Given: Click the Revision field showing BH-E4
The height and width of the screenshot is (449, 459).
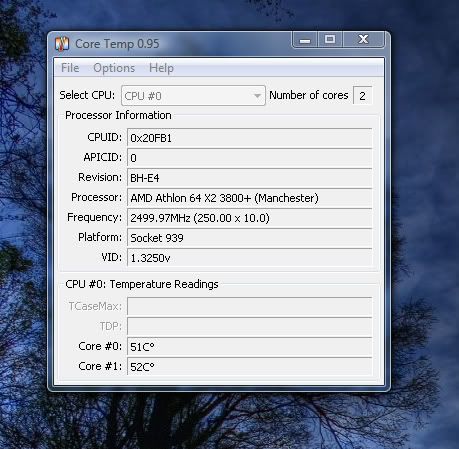Looking at the screenshot, I should click(x=249, y=178).
